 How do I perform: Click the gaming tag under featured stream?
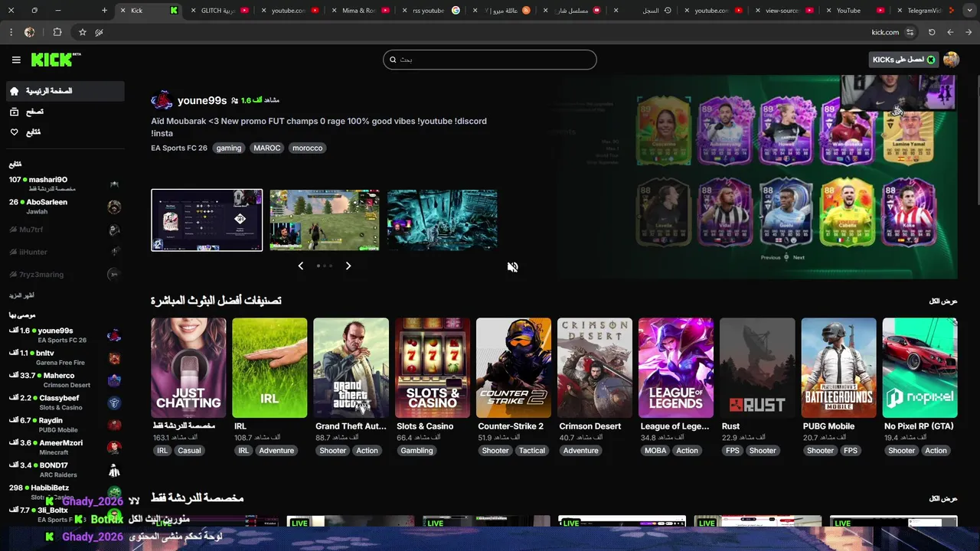(228, 148)
